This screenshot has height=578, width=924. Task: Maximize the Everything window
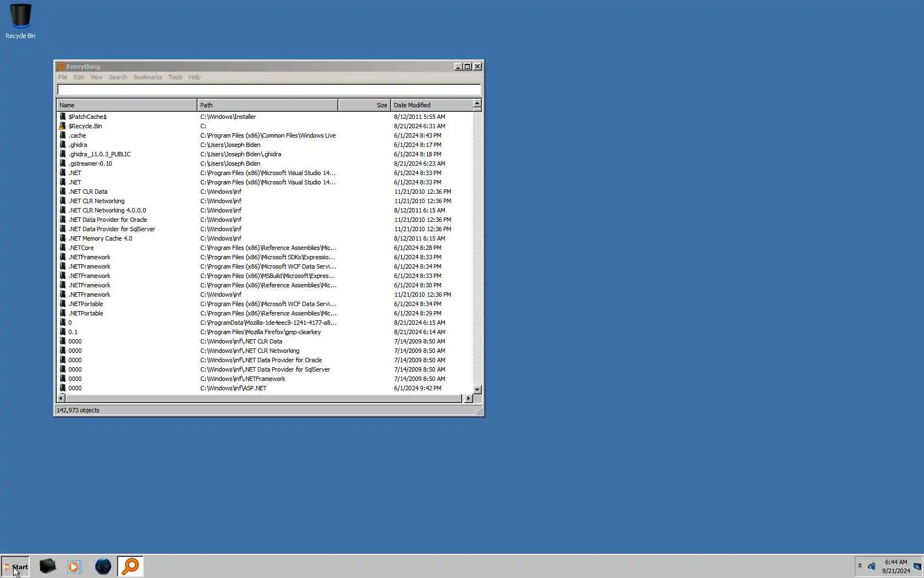[x=468, y=67]
